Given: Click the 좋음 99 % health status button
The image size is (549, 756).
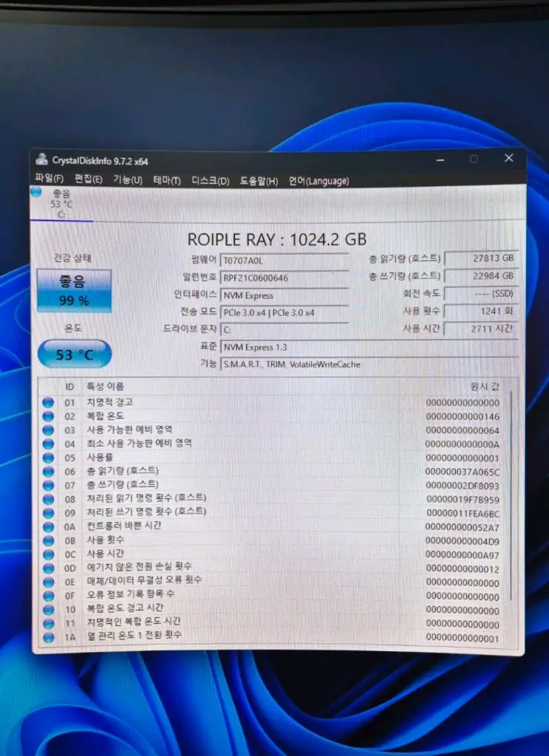Looking at the screenshot, I should pos(75,290).
